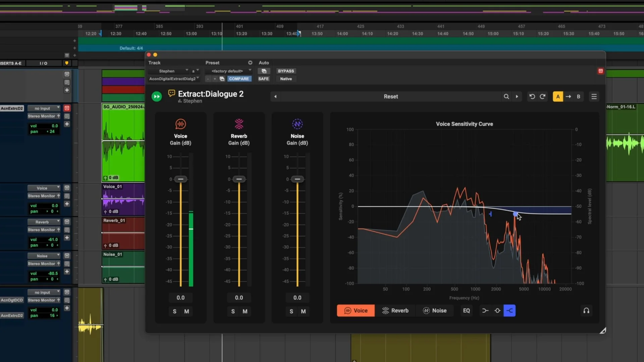Open the hamburger menu in plugin
Image resolution: width=644 pixels, height=362 pixels.
click(x=594, y=97)
